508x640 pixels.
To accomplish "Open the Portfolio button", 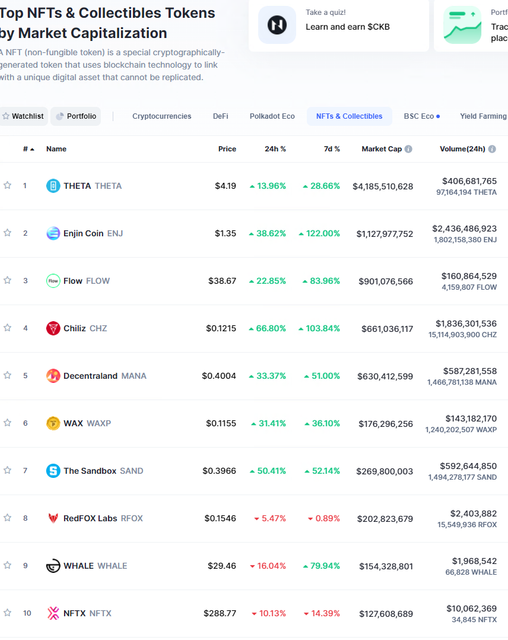I will tap(76, 116).
